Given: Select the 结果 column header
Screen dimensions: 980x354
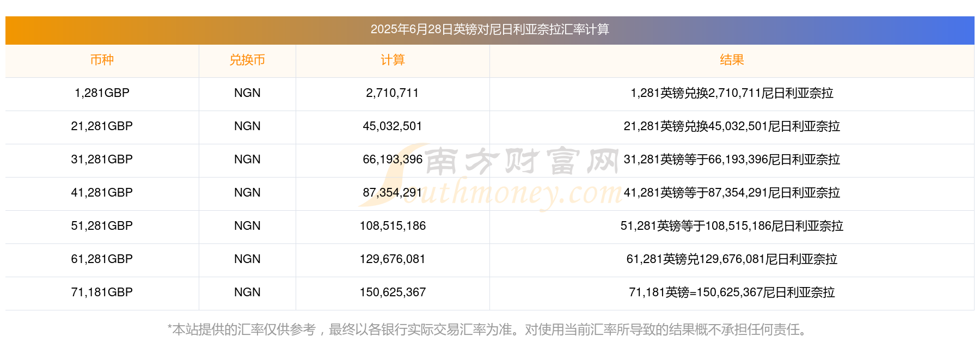Looking at the screenshot, I should pos(732,60).
